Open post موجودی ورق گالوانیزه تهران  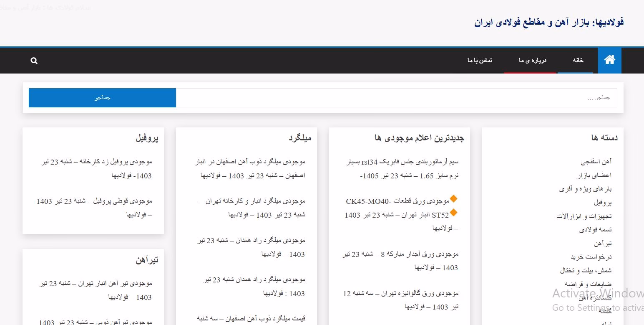coord(401,300)
